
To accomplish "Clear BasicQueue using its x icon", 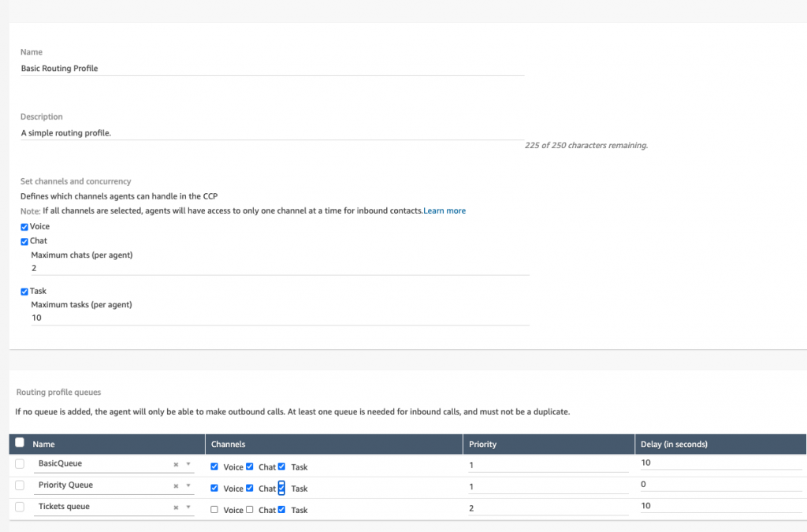I will (175, 463).
